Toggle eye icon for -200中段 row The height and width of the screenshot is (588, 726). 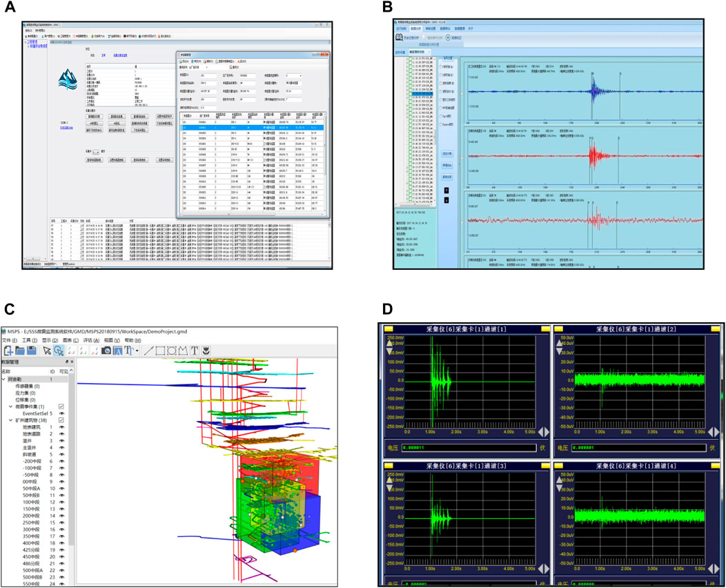click(61, 461)
